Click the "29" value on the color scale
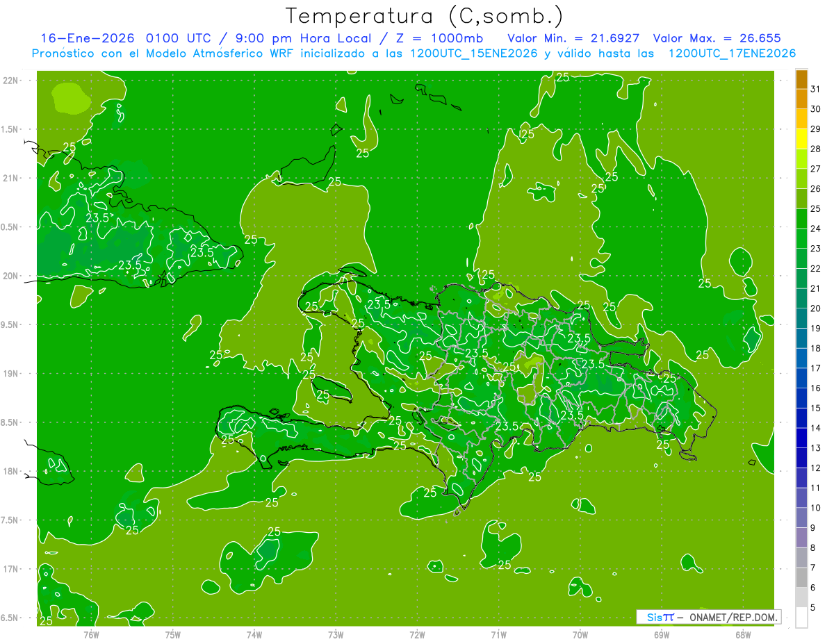The width and height of the screenshot is (834, 644). [816, 129]
